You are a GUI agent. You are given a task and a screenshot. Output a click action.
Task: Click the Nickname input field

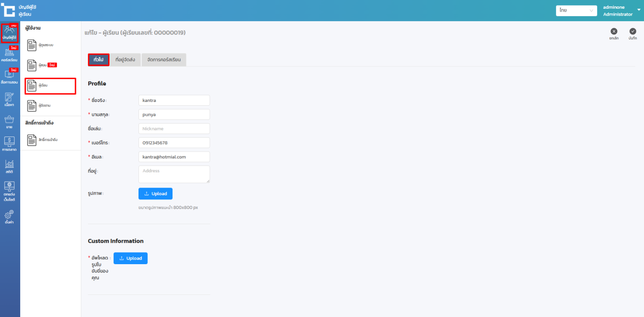point(174,129)
